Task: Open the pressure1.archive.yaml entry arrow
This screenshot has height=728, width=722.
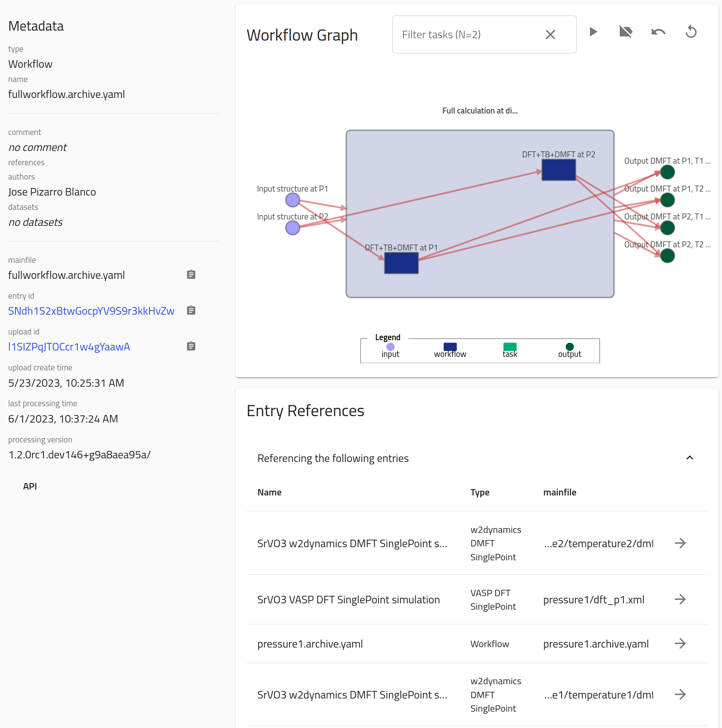Action: pos(680,644)
